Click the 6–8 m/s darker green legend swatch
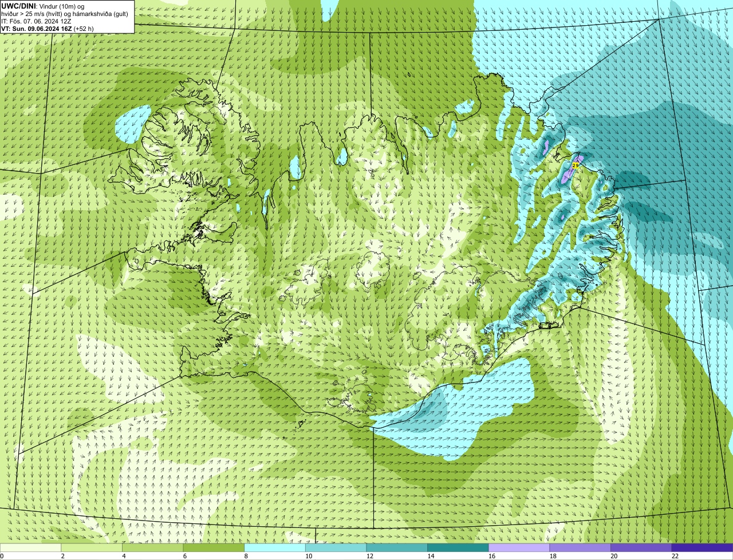This screenshot has width=733, height=560. coord(214,547)
